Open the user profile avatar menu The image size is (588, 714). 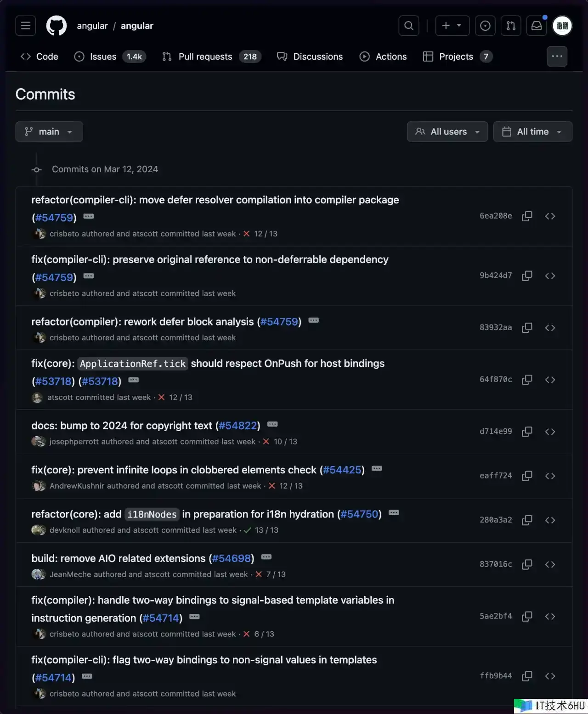point(562,26)
